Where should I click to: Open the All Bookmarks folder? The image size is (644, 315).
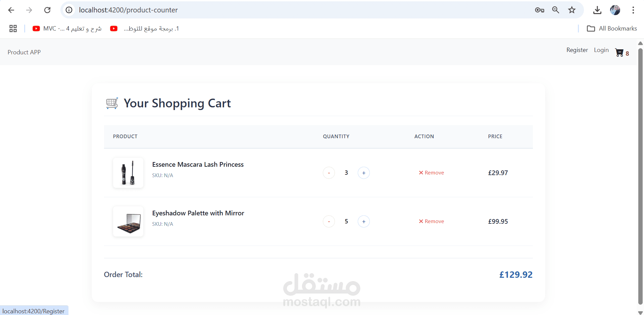[612, 29]
